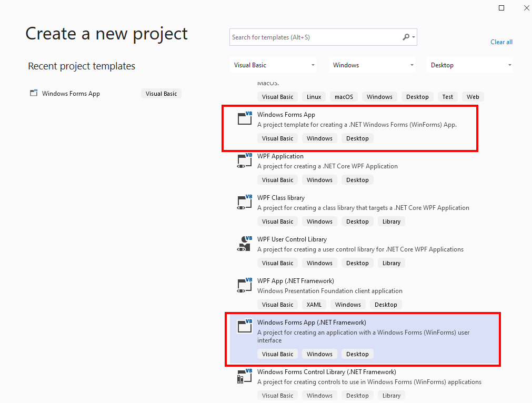Click the Web tag

pyautogui.click(x=473, y=97)
